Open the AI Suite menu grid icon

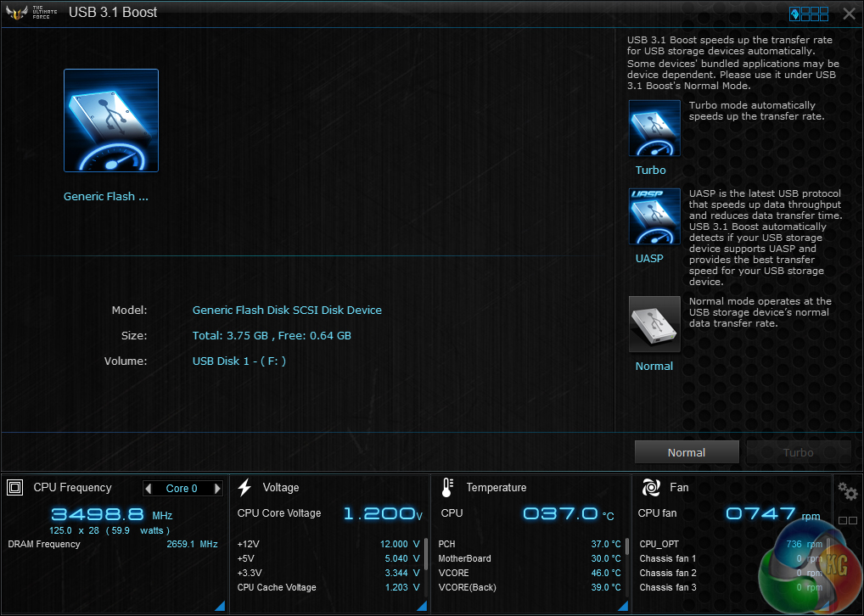click(x=809, y=14)
